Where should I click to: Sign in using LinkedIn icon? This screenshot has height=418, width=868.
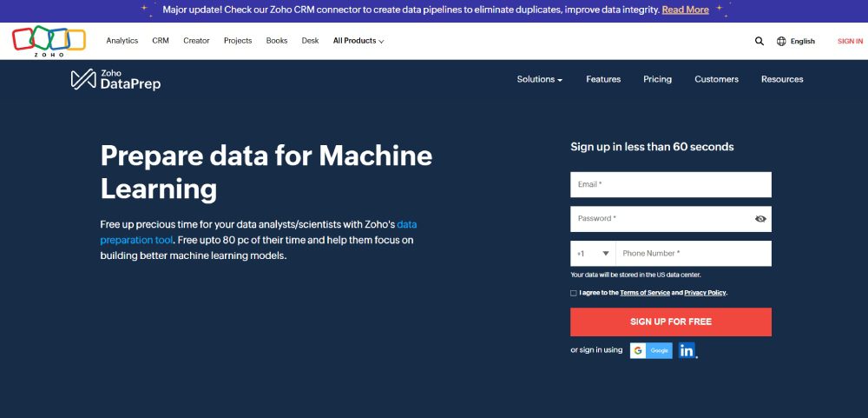click(x=687, y=350)
